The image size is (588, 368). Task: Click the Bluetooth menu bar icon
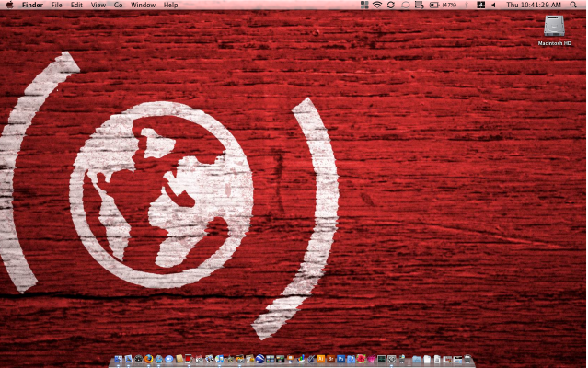pyautogui.click(x=467, y=5)
